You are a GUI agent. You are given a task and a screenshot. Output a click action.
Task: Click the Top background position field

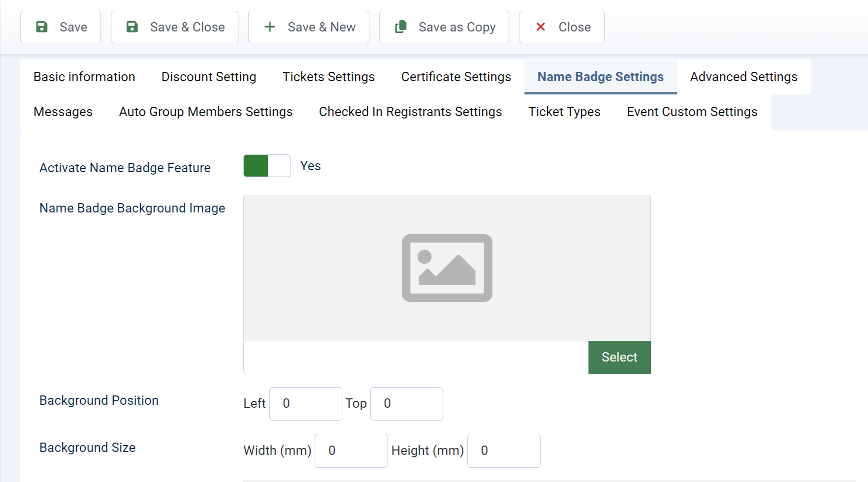coord(407,404)
